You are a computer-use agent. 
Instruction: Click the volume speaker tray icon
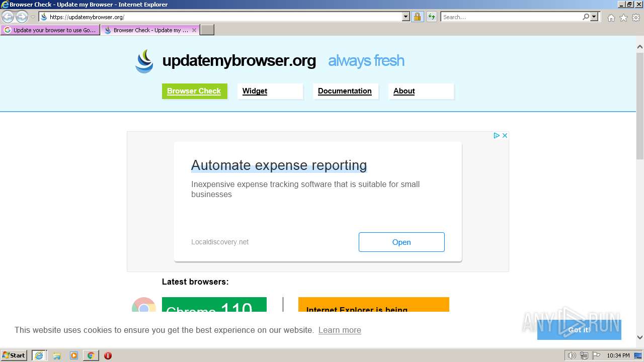click(x=572, y=355)
